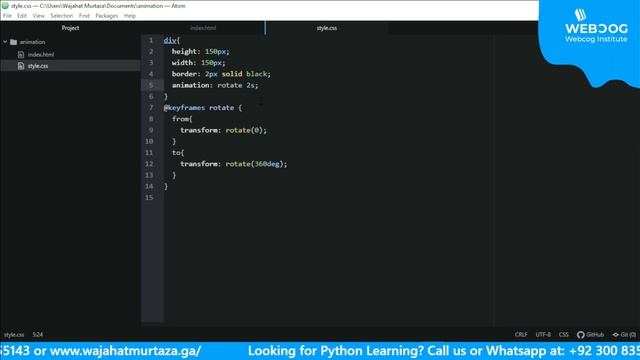Open the Selection menu
640x360 pixels.
(x=62, y=16)
